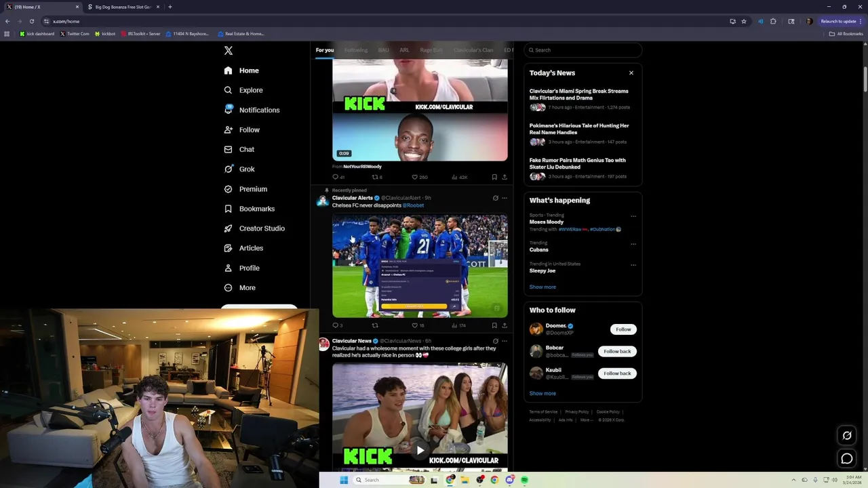The image size is (868, 488).
Task: Open Articles in sidebar
Action: point(243,248)
